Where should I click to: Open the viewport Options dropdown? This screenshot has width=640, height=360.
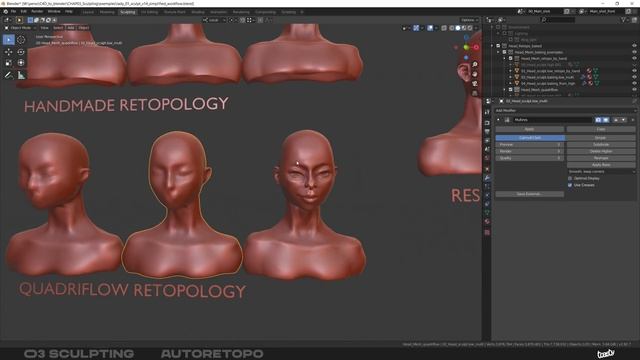[x=469, y=20]
